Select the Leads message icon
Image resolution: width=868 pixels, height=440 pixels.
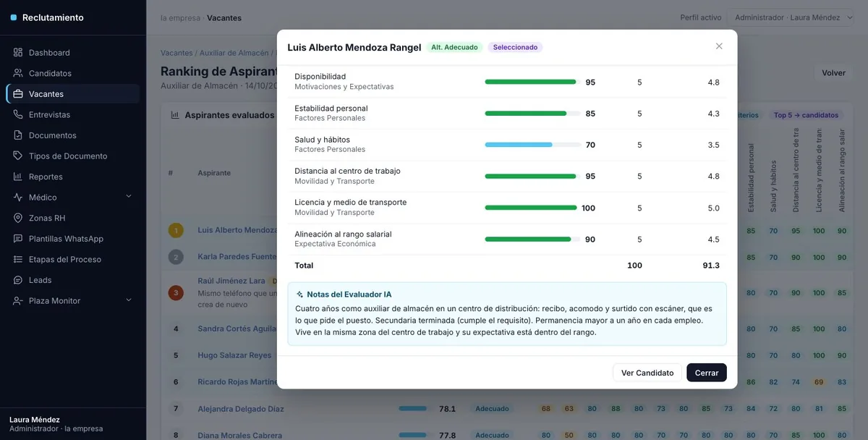tap(18, 280)
